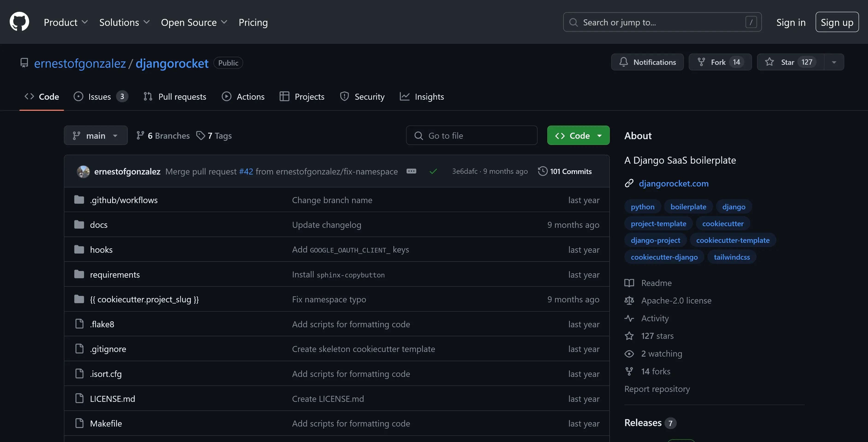Click the GitHub Octocat logo
Image resolution: width=868 pixels, height=442 pixels.
coord(19,21)
